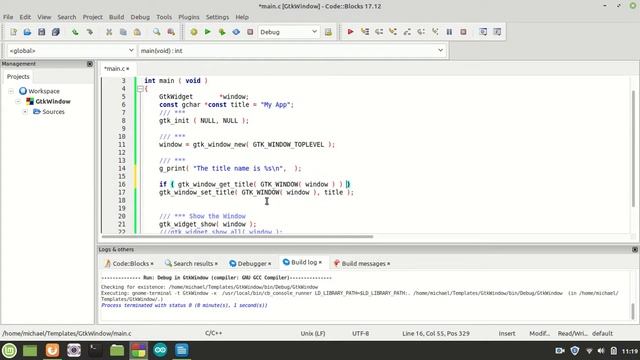Click the Open file toolbar icon

[27, 32]
